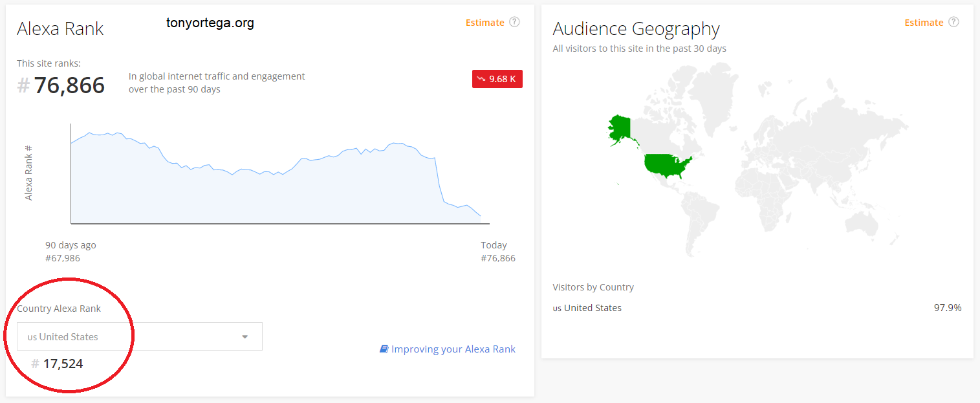Click the Today rank #76,866 label
The width and height of the screenshot is (980, 403).
point(498,258)
